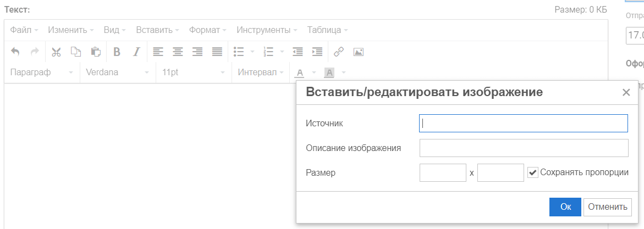
Task: Toggle Italic text formatting
Action: (136, 52)
